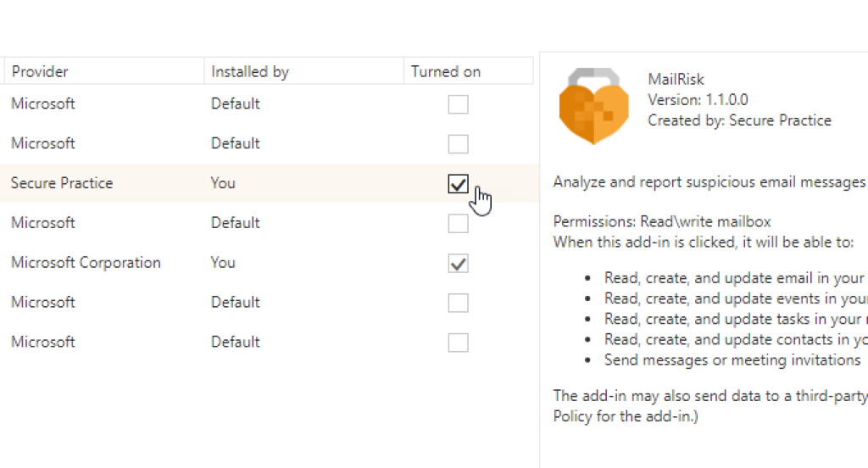Check the box directly below Secure Practice's checkbox
The image size is (868, 468).
pyautogui.click(x=458, y=223)
